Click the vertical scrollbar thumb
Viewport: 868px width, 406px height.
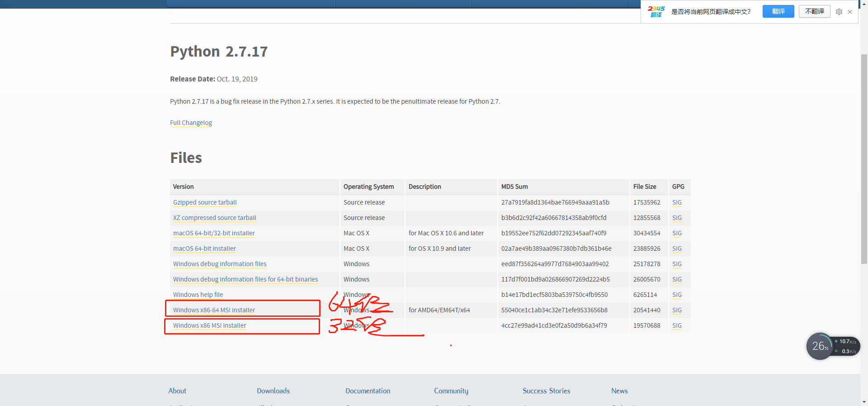[x=864, y=158]
